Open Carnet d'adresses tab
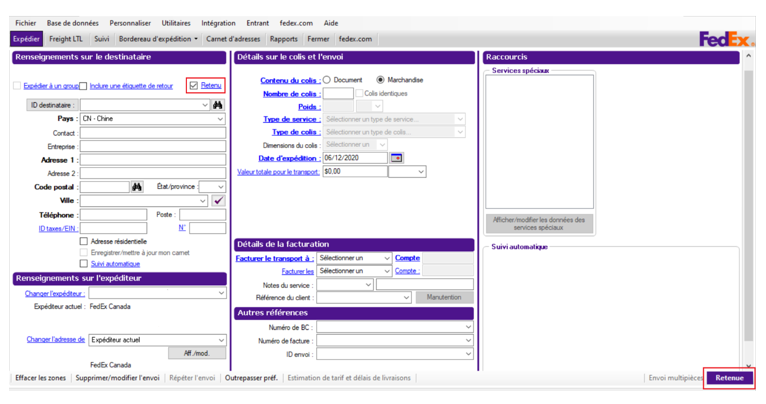The image size is (766, 404). tap(233, 39)
